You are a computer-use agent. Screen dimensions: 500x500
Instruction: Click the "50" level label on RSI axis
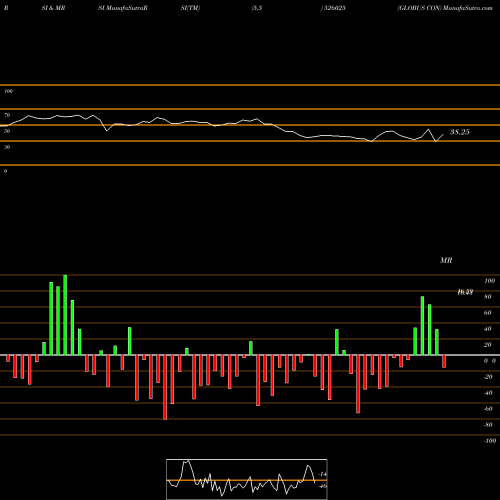click(7, 131)
